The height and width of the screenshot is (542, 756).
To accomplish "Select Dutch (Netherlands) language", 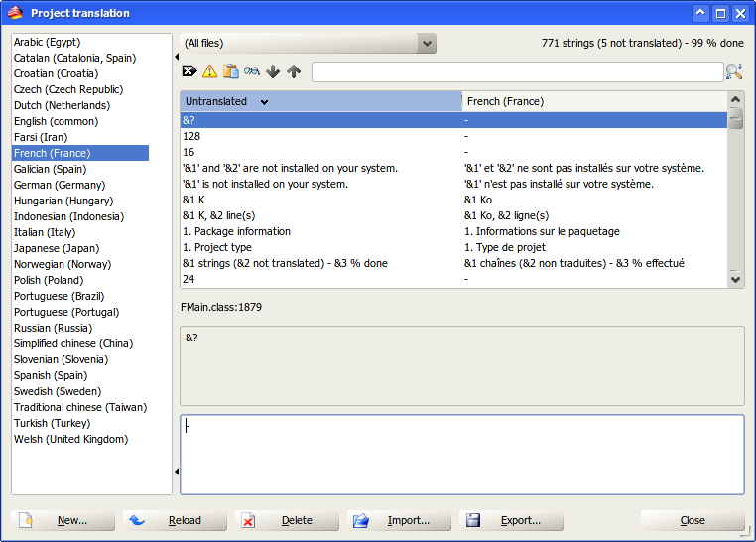I will (62, 105).
